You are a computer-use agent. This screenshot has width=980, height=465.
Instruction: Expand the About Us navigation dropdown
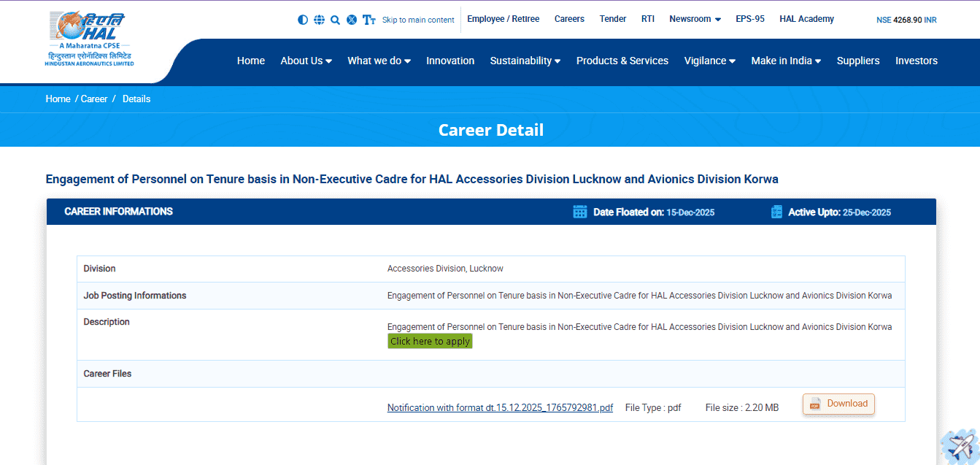click(306, 61)
